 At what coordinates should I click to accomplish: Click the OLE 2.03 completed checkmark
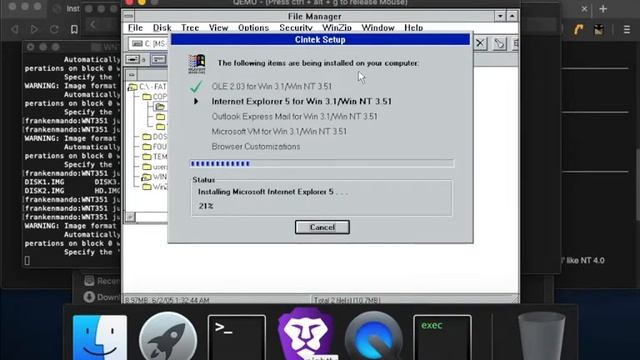[x=196, y=87]
